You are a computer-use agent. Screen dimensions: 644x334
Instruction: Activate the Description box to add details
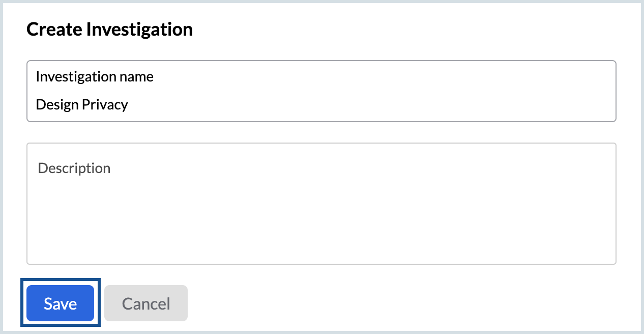[x=321, y=204]
